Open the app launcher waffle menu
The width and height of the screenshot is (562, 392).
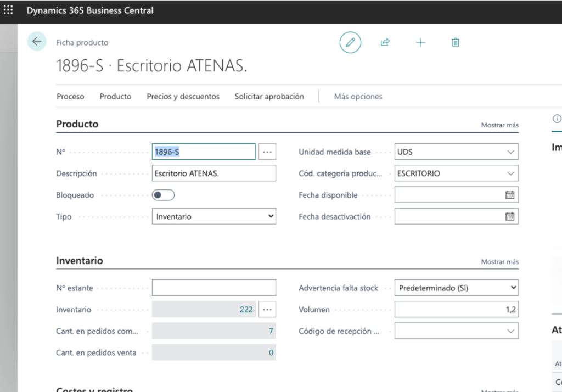coord(8,10)
